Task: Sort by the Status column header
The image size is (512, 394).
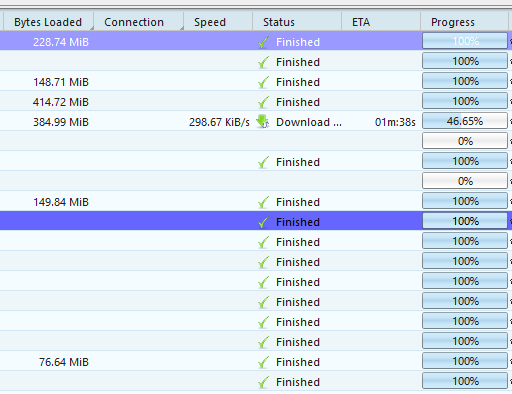Action: 297,22
